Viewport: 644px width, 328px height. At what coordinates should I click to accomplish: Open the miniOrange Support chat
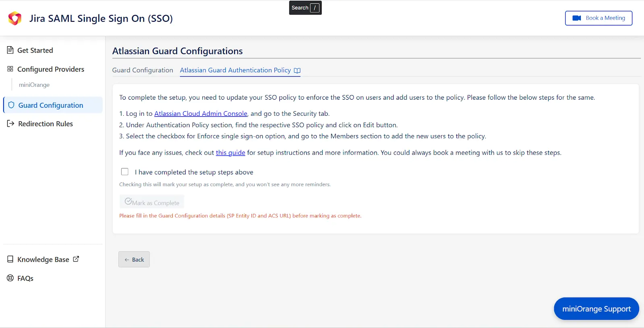coord(597,309)
